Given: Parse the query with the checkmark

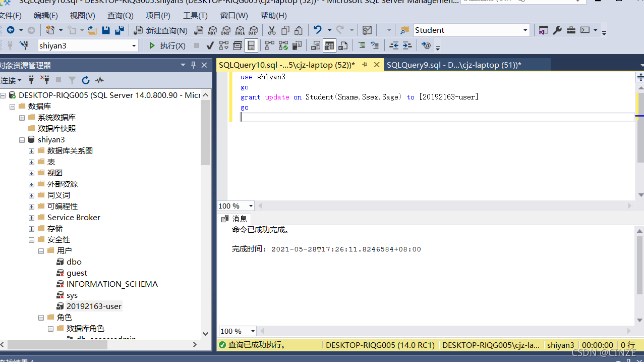Looking at the screenshot, I should [x=210, y=45].
